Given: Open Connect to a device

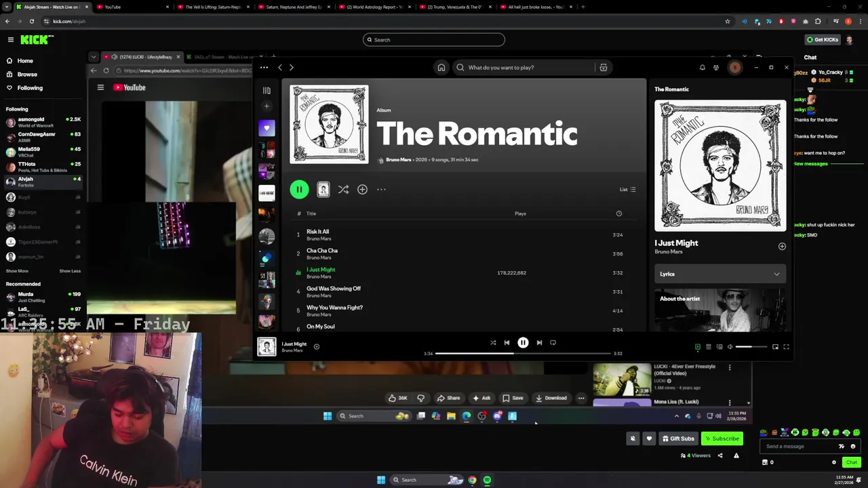Looking at the screenshot, I should (719, 347).
